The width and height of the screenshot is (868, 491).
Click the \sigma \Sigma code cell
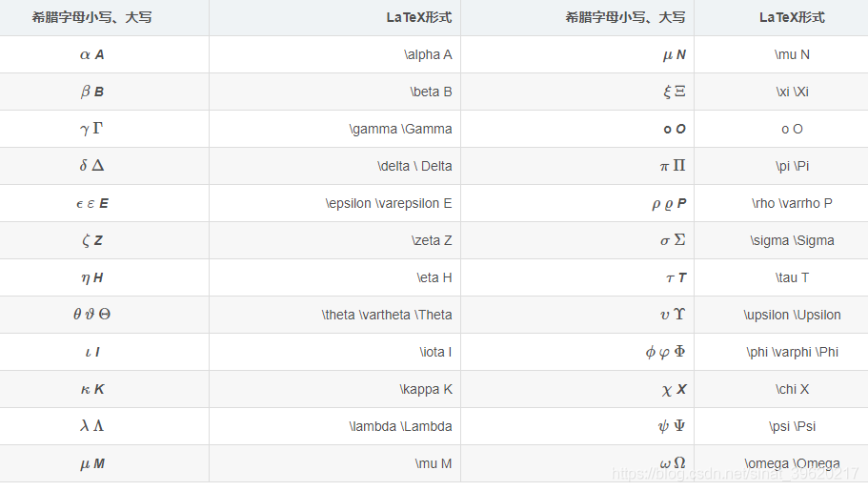coord(780,240)
